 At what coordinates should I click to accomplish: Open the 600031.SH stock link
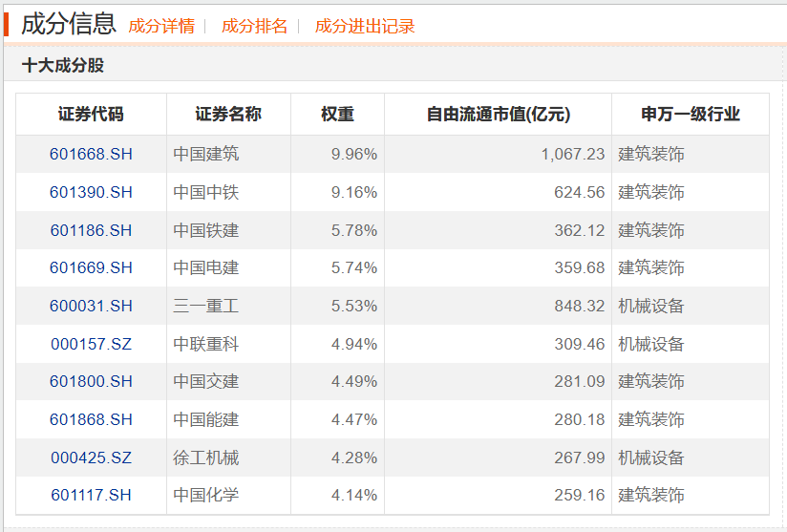click(x=91, y=306)
